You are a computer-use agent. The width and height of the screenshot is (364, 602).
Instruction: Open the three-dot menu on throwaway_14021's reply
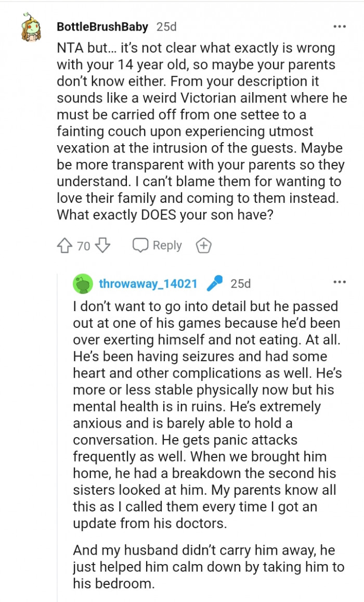(339, 283)
